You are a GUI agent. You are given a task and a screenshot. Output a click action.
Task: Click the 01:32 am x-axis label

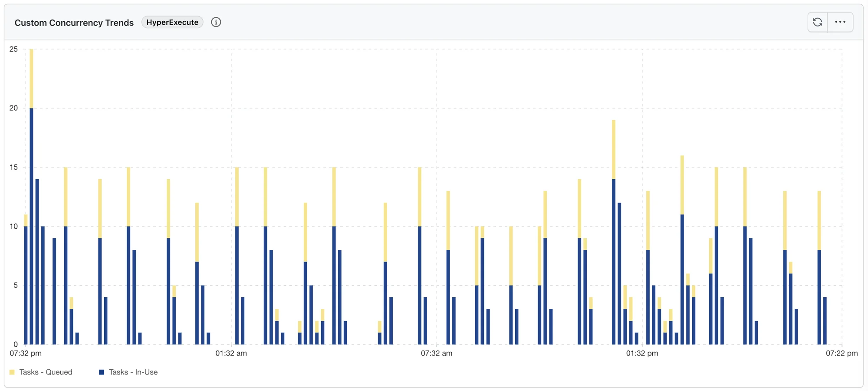(x=231, y=353)
